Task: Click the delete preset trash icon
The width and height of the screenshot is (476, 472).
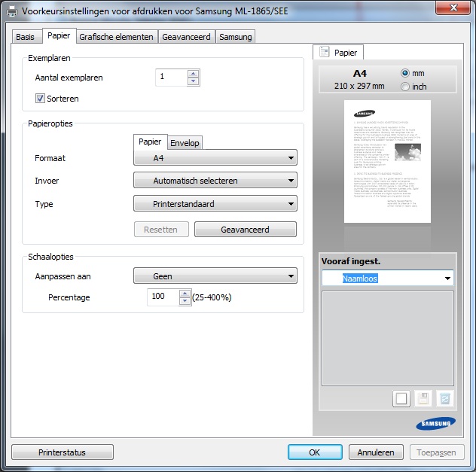Action: point(444,399)
